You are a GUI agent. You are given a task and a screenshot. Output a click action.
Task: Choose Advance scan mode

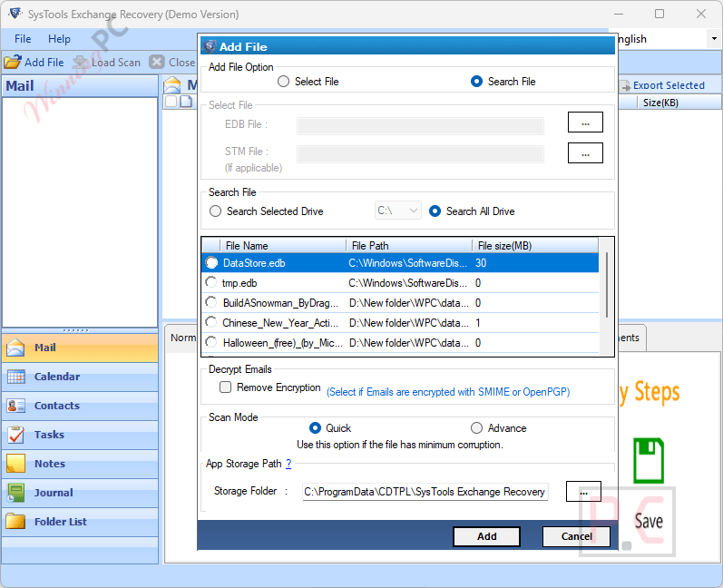476,428
